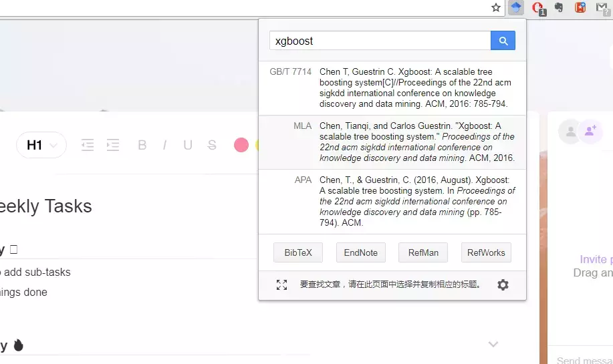Export citation to EndNote
This screenshot has width=613, height=364.
point(361,252)
